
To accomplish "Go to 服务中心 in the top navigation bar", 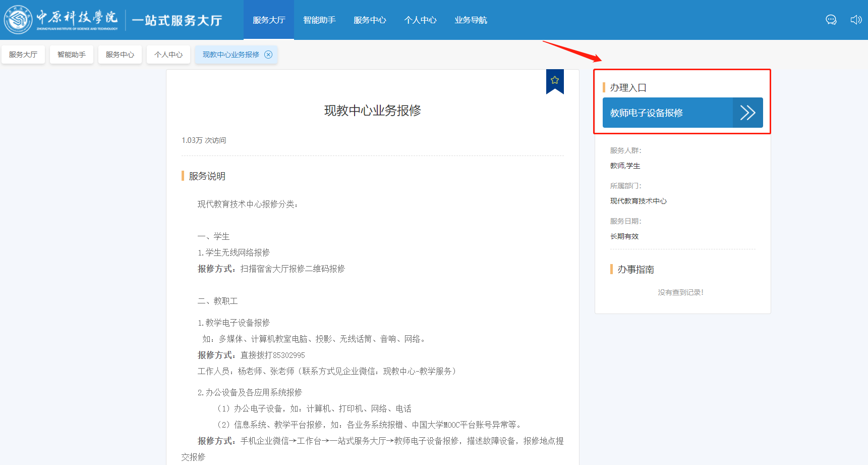I will click(x=370, y=20).
